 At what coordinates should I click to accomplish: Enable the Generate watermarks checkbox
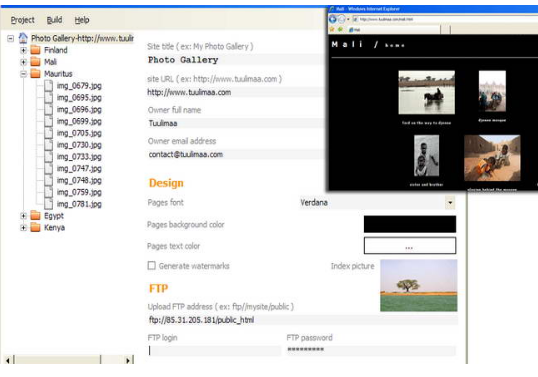(151, 266)
